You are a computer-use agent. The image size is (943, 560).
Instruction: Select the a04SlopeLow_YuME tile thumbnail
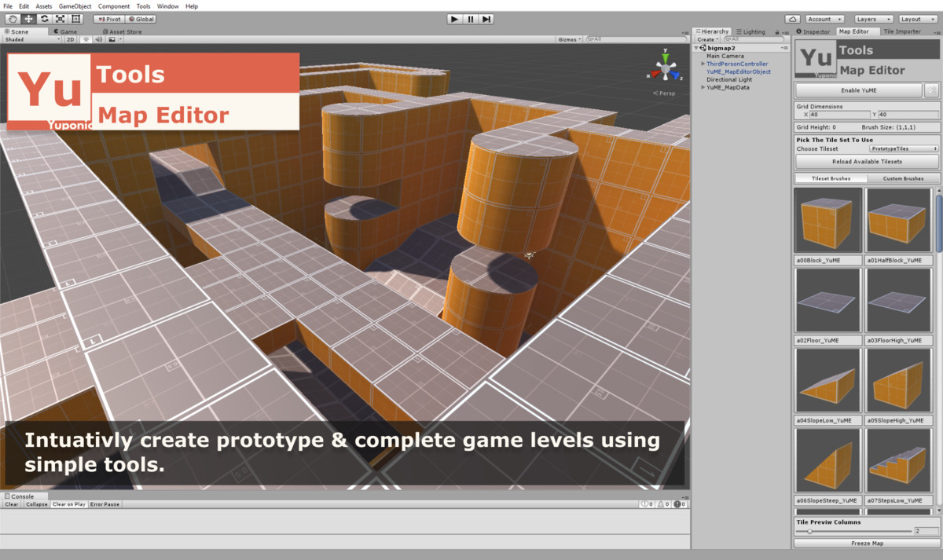pyautogui.click(x=827, y=382)
